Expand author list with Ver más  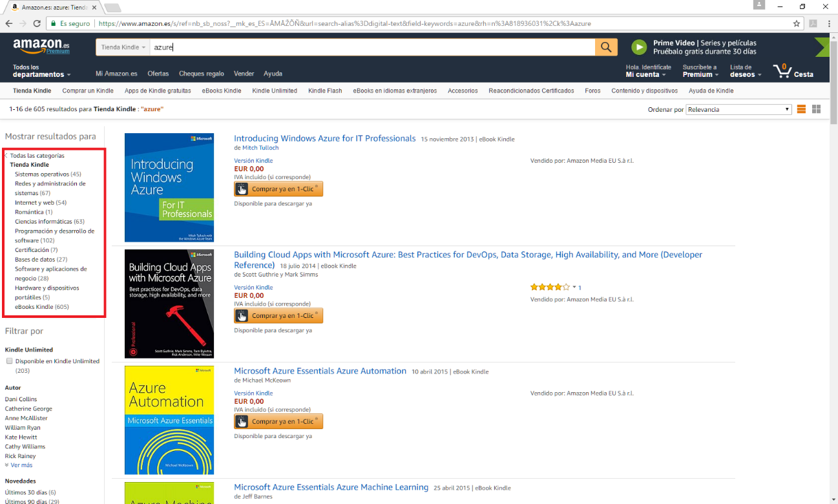pyautogui.click(x=21, y=465)
